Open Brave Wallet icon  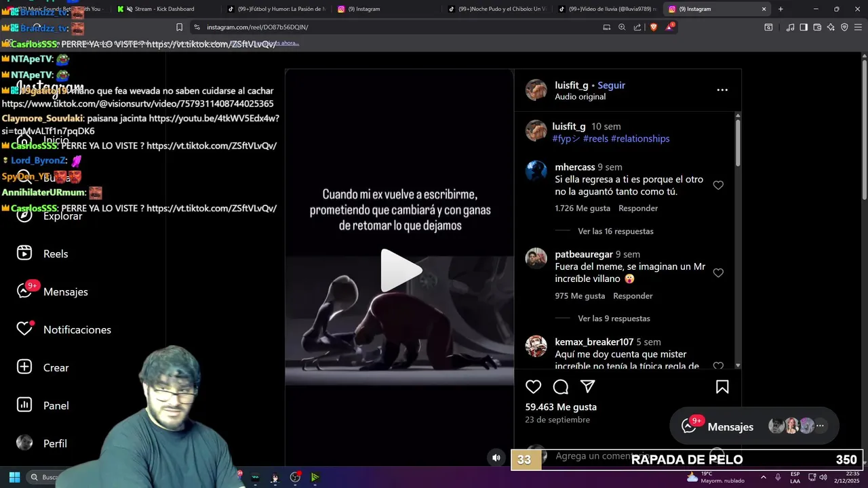point(817,27)
